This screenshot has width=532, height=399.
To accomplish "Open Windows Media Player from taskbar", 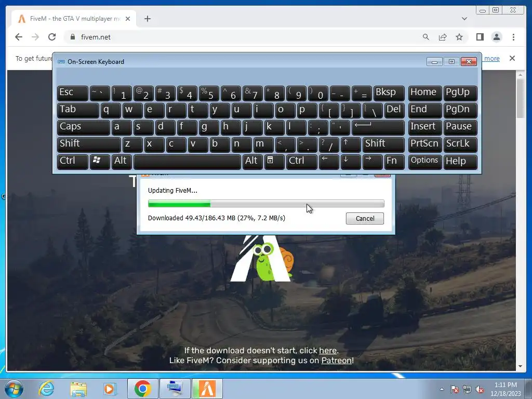I will (x=110, y=389).
